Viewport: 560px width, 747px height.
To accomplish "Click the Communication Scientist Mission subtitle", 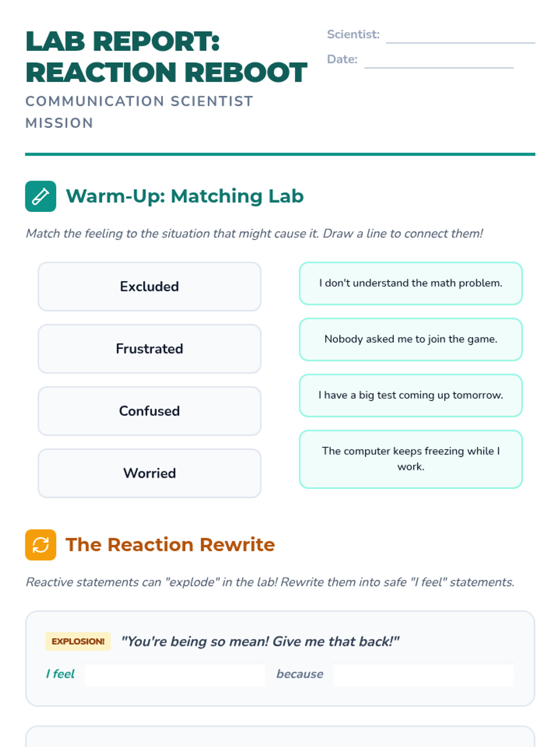I will 139,112.
